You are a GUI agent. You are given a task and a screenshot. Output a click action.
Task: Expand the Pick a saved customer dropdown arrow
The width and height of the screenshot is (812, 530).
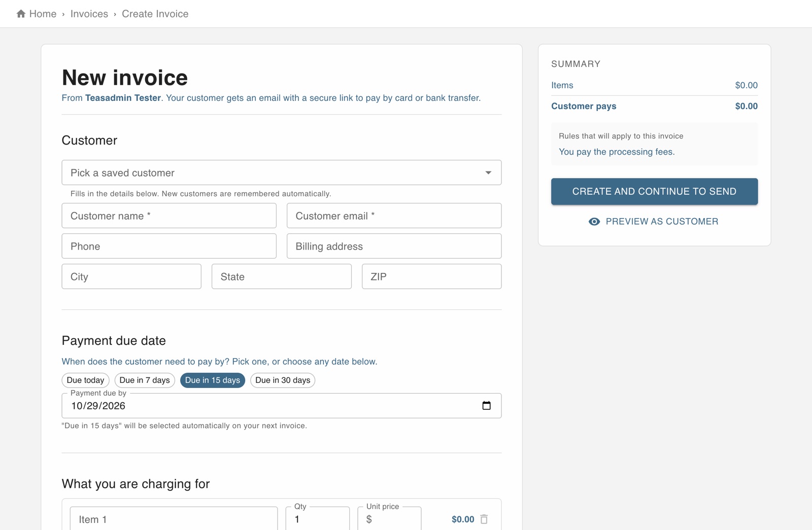coord(488,173)
